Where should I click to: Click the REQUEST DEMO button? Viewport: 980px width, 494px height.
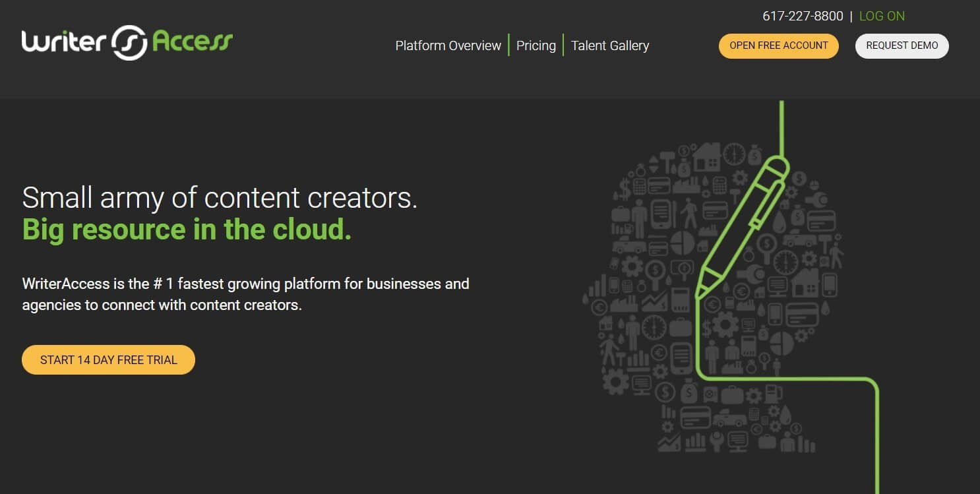pyautogui.click(x=902, y=46)
